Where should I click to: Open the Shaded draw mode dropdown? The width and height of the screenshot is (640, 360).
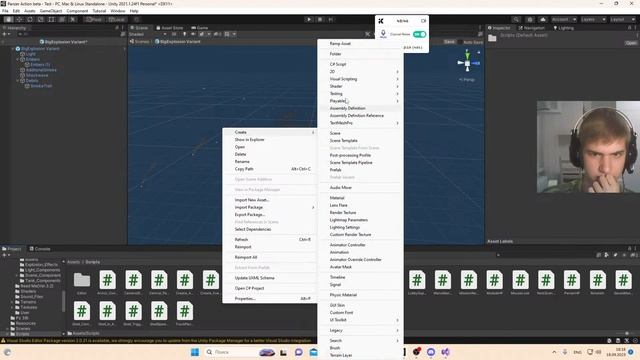(x=148, y=34)
